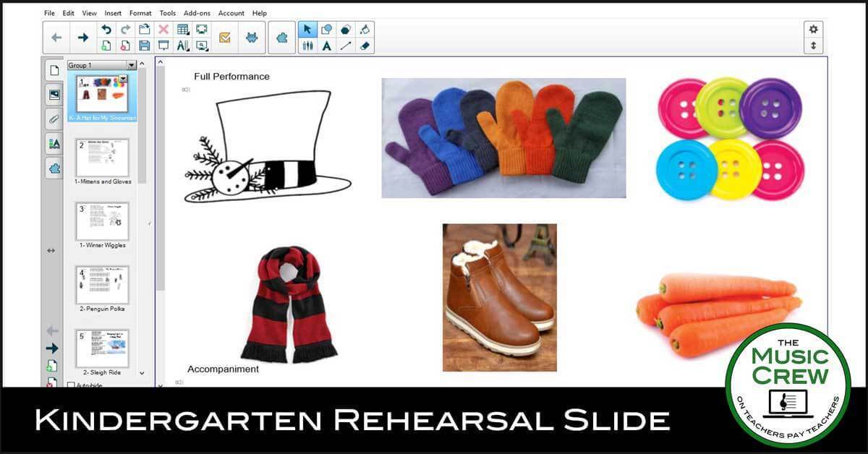This screenshot has height=454, width=868.
Task: Toggle the Auto-hide checkbox
Action: pos(71,386)
